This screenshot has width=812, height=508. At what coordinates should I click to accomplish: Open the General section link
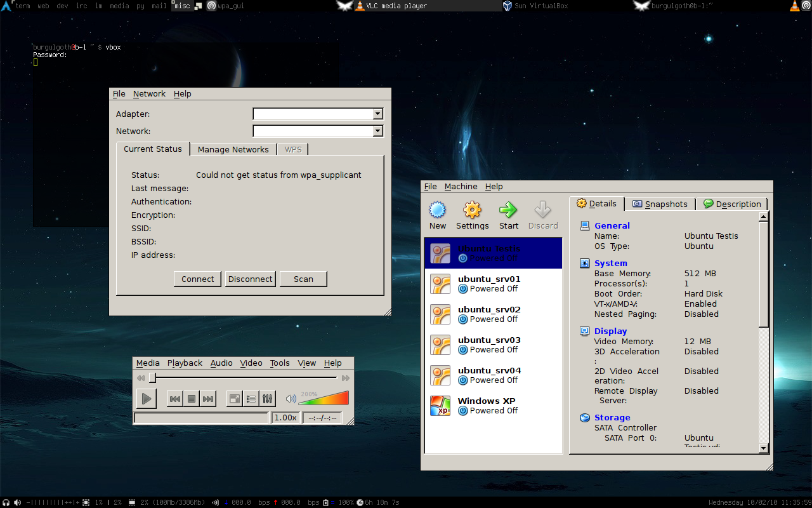[612, 225]
